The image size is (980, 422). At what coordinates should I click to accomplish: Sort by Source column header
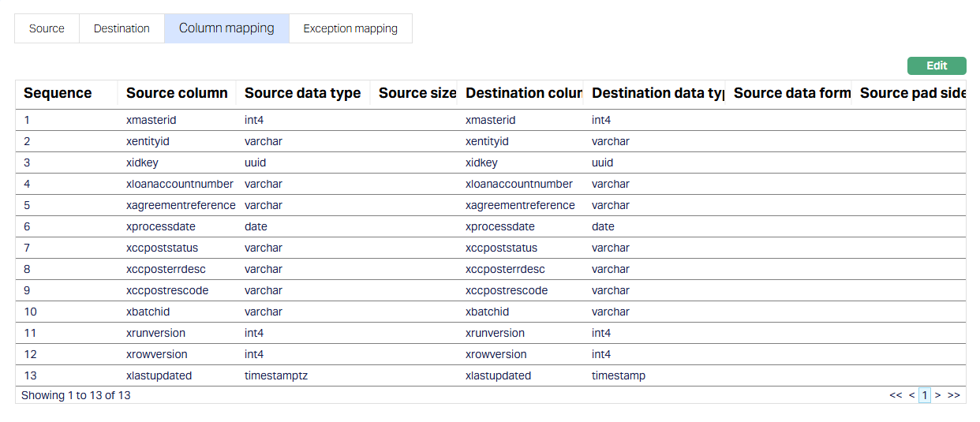(177, 93)
